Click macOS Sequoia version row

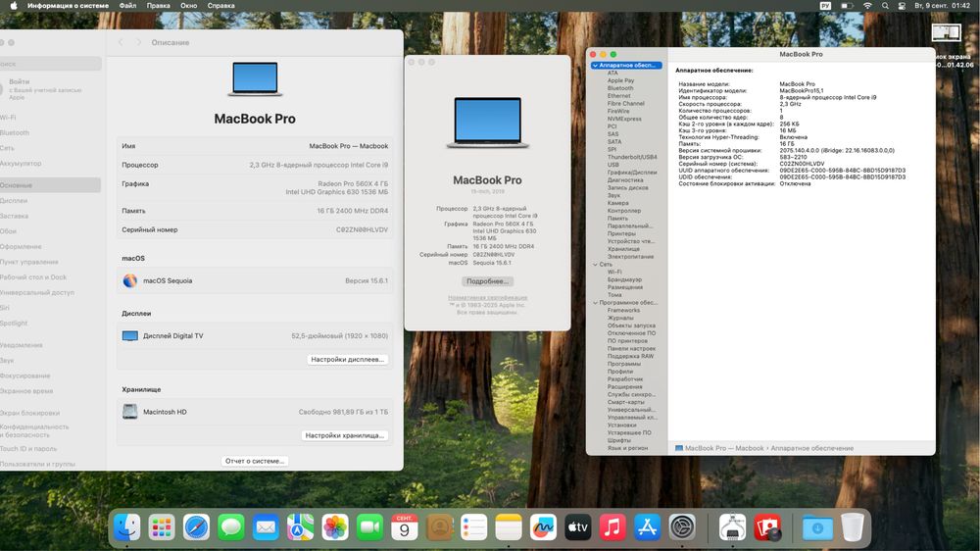[x=255, y=280]
